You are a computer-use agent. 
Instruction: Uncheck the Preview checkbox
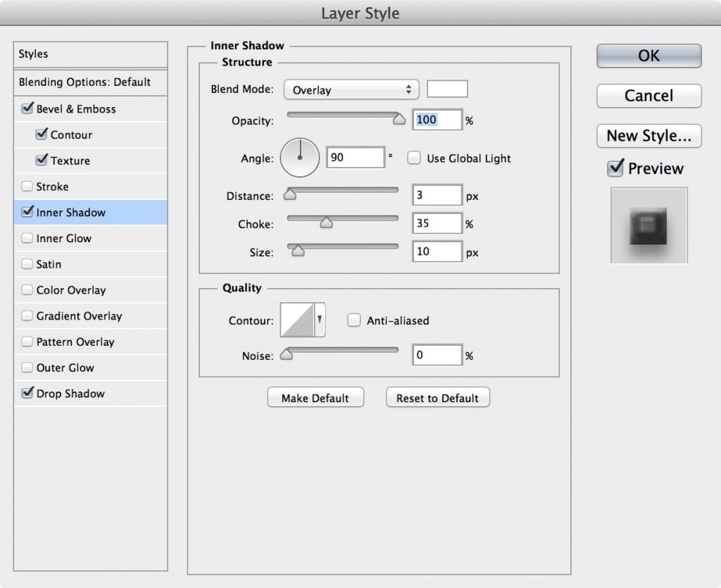[x=616, y=168]
